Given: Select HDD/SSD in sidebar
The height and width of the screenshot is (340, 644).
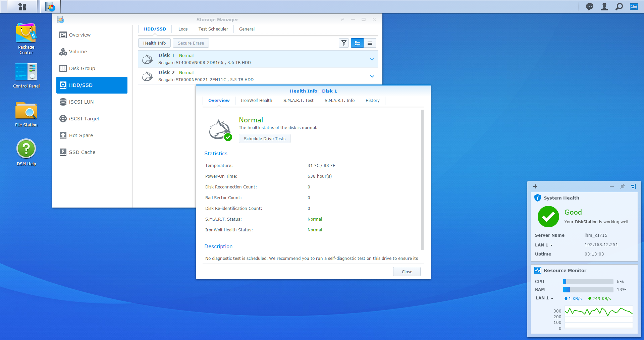Looking at the screenshot, I should point(92,85).
